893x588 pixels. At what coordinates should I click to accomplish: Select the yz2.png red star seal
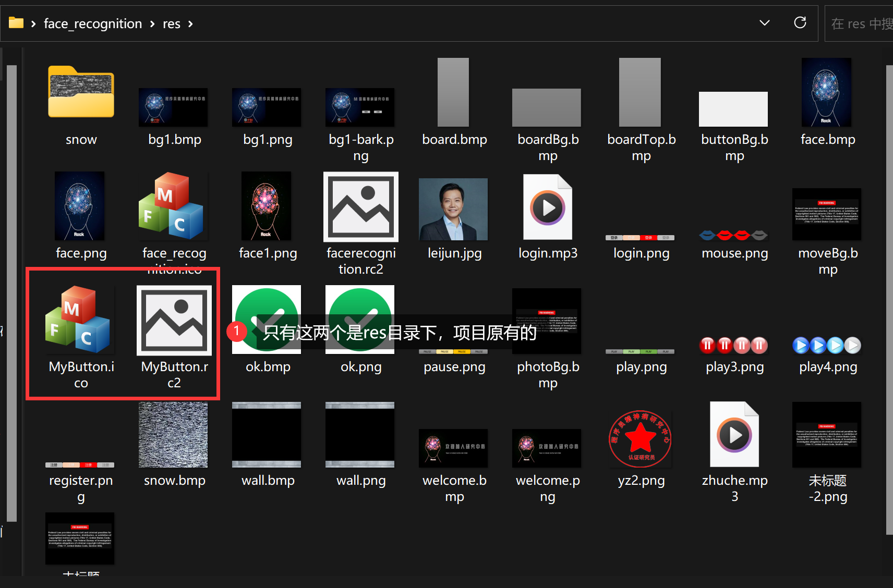tap(640, 439)
